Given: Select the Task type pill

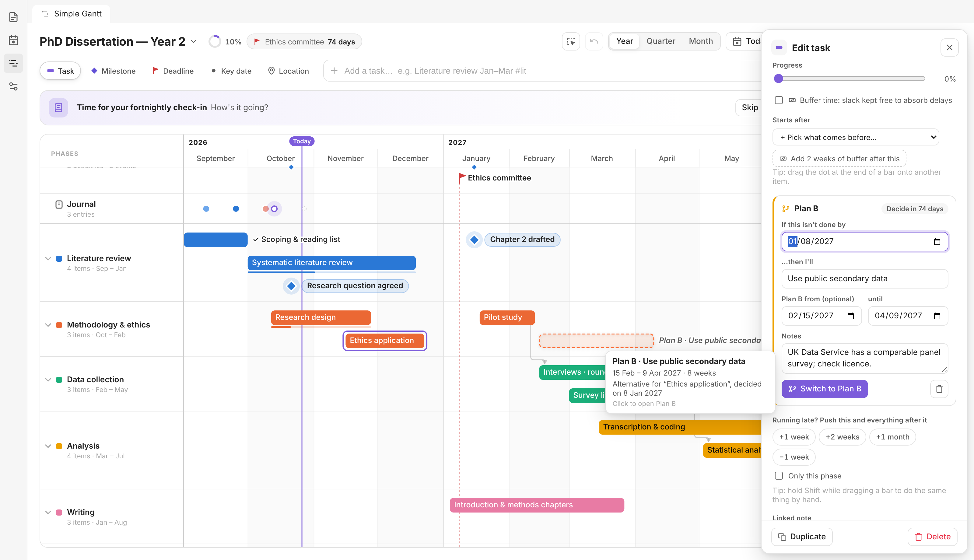Looking at the screenshot, I should pos(60,71).
